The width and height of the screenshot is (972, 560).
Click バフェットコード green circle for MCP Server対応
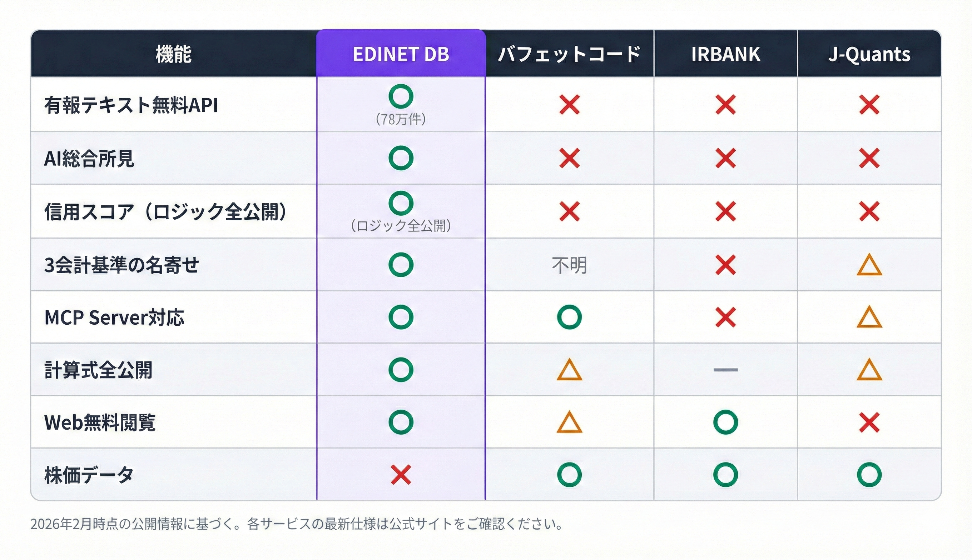(569, 317)
